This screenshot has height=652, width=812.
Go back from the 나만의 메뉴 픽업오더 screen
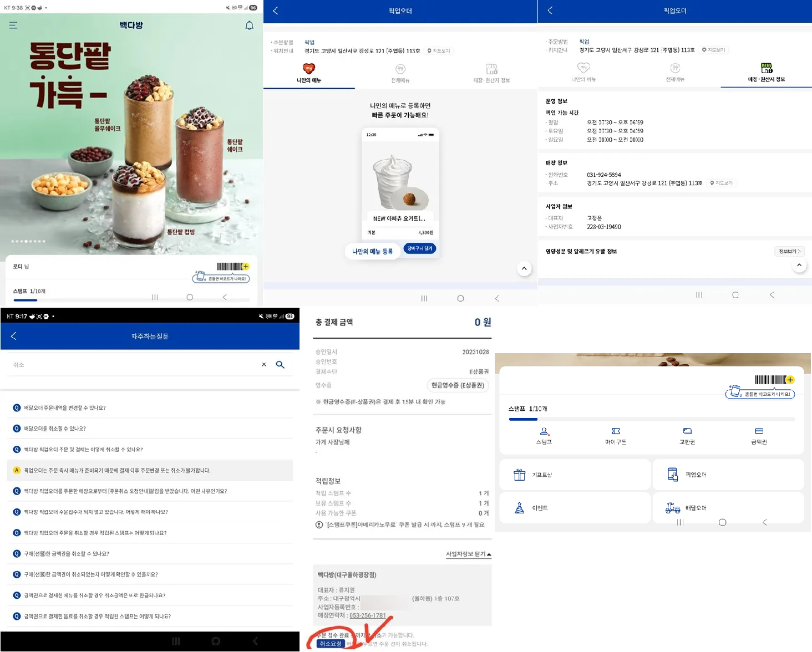[x=276, y=11]
